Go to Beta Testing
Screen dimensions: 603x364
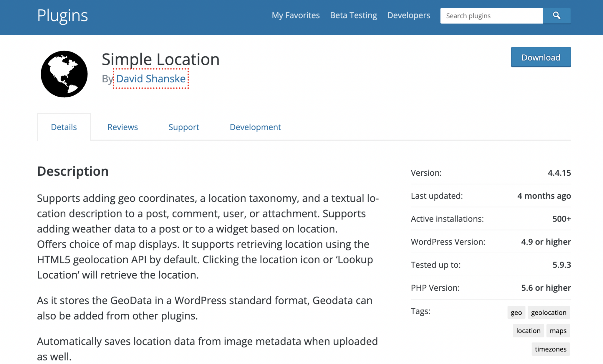353,15
